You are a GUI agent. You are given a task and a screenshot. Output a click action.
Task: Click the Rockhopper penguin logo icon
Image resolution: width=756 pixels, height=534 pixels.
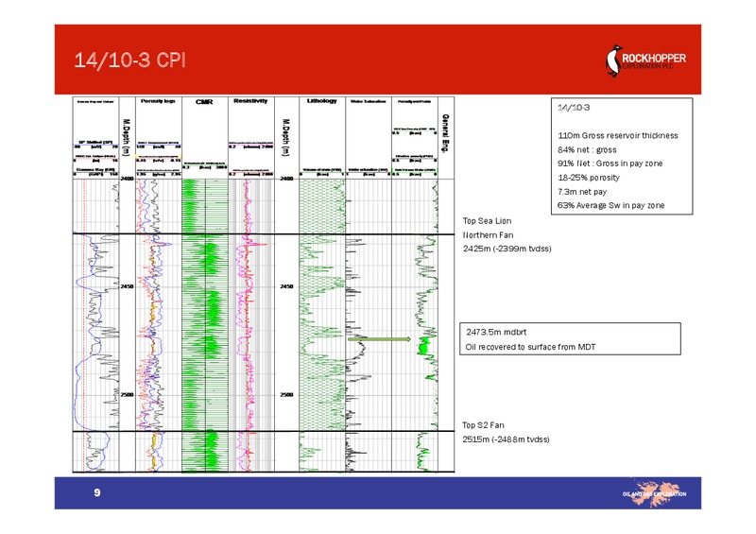click(613, 60)
